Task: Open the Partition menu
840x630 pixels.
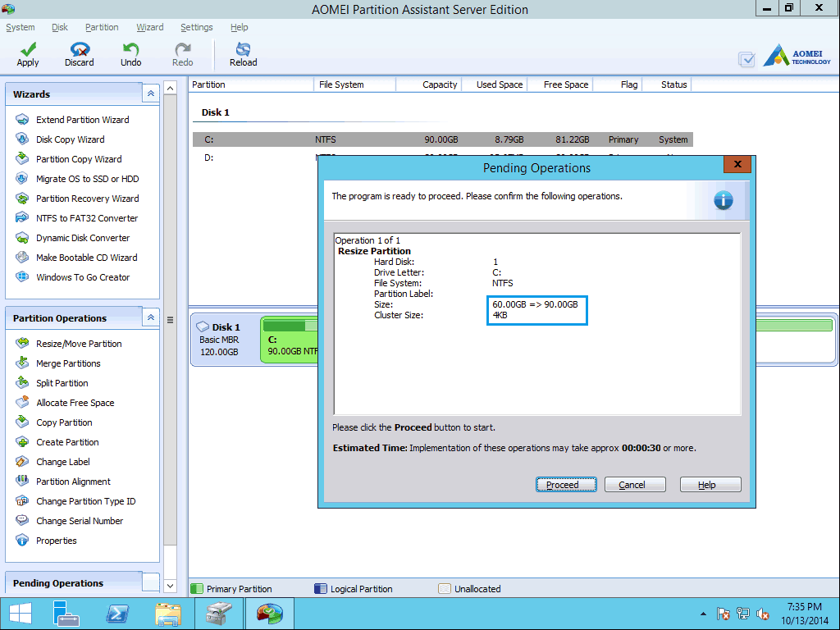Action: point(102,27)
